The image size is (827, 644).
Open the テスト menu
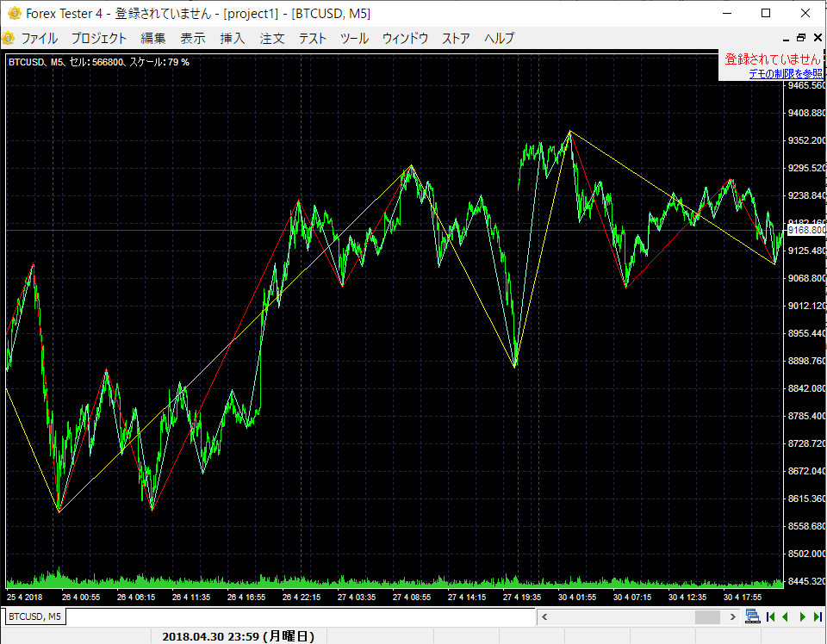point(313,39)
